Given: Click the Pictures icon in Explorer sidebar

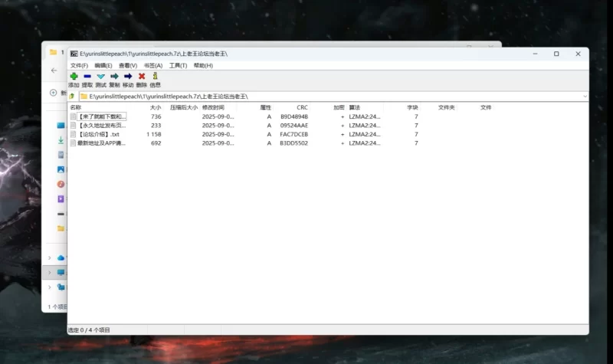Looking at the screenshot, I should click(61, 169).
